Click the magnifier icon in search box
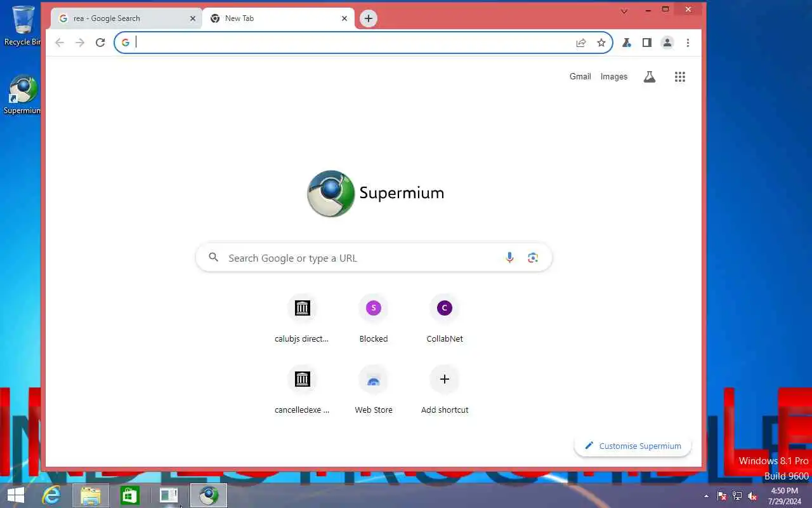 [x=214, y=257]
